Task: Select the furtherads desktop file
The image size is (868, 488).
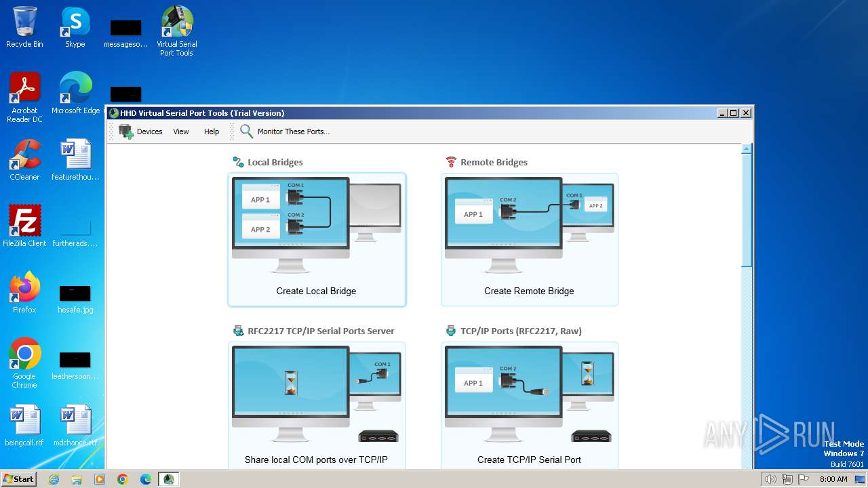Action: [75, 232]
